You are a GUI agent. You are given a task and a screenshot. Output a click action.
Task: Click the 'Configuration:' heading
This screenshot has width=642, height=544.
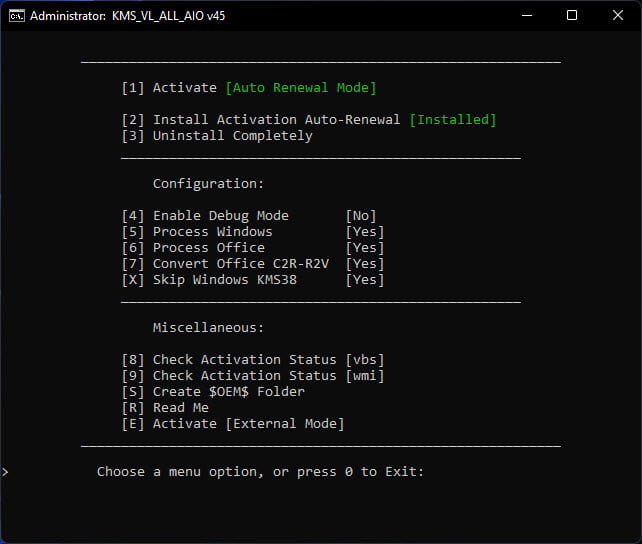tap(208, 183)
